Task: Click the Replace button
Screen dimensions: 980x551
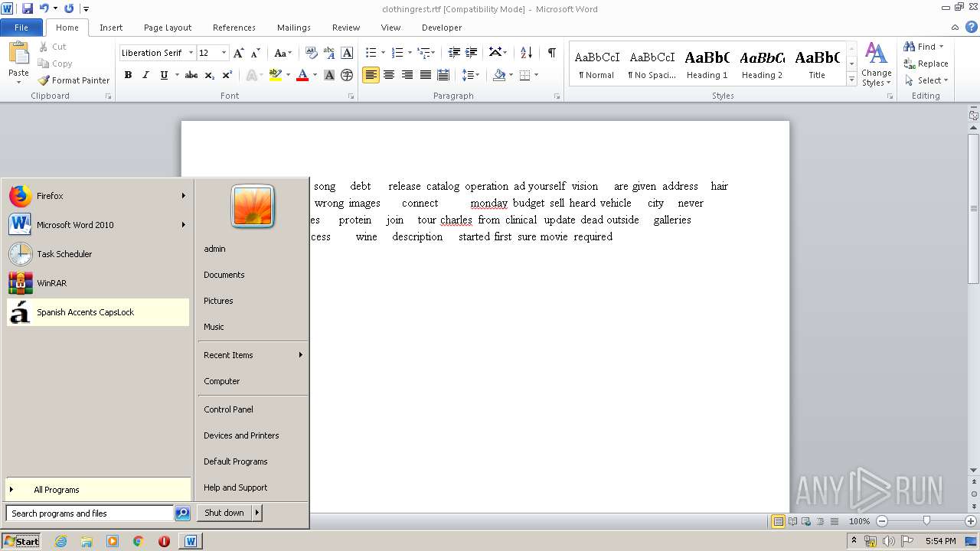Action: tap(926, 64)
